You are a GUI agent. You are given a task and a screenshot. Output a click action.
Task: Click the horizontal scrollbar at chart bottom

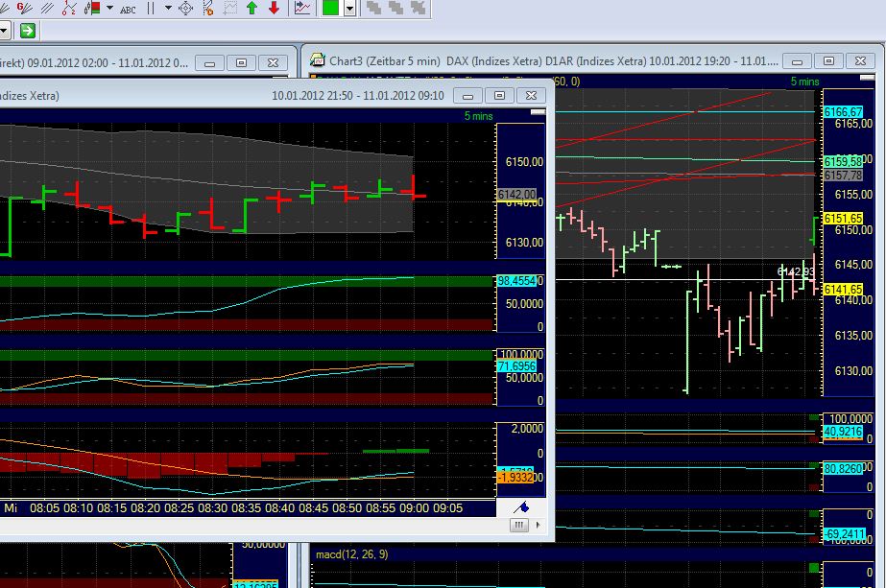coord(288,525)
